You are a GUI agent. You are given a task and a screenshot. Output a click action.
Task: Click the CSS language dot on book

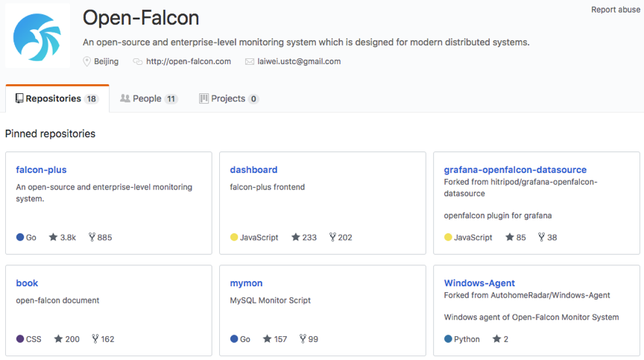click(x=20, y=338)
